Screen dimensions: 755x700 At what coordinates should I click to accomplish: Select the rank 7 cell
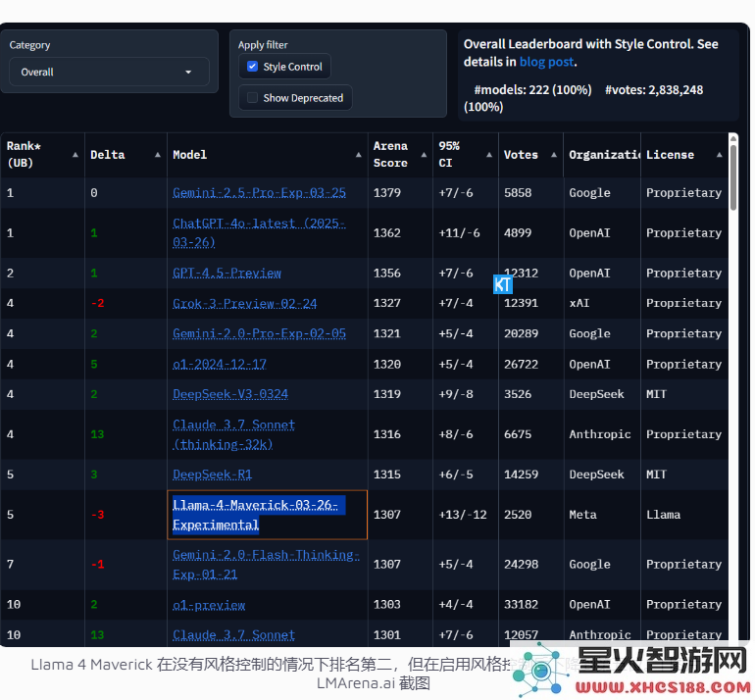coord(42,565)
